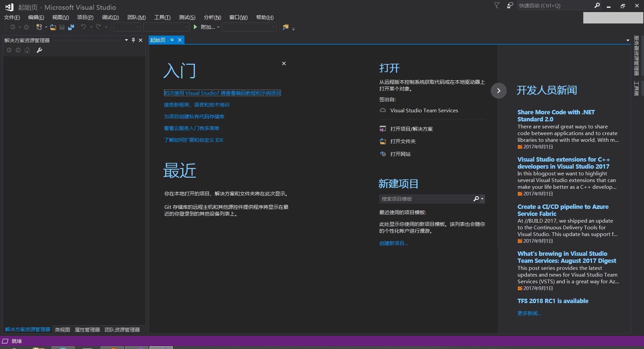Open the 服务器资源管理器 side tab
644x349 pixels.
[x=636, y=56]
